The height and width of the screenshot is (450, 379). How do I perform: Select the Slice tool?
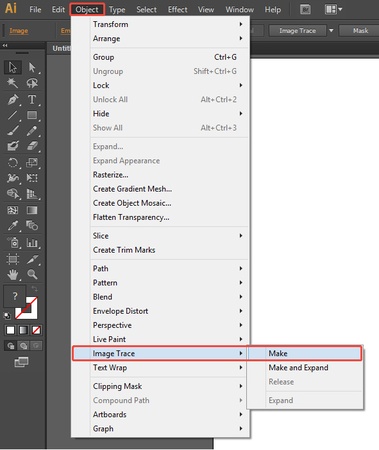pos(32,259)
